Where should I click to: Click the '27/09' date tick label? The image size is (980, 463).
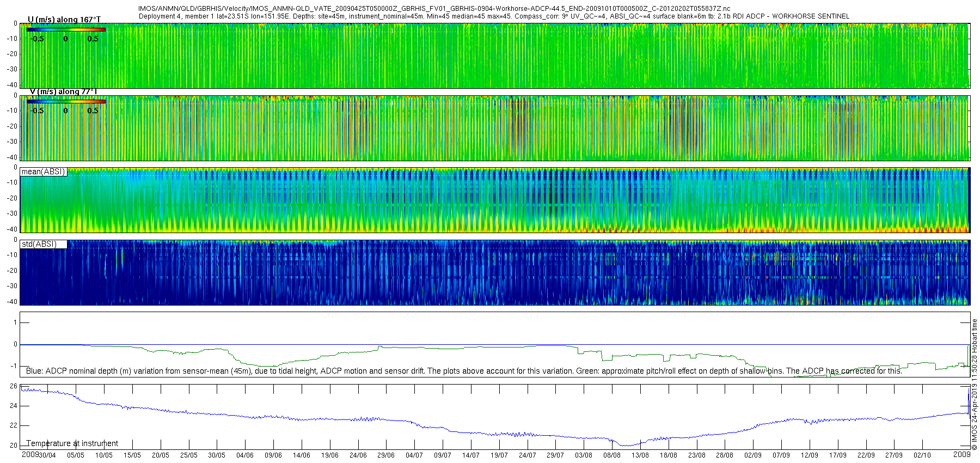pos(894,455)
